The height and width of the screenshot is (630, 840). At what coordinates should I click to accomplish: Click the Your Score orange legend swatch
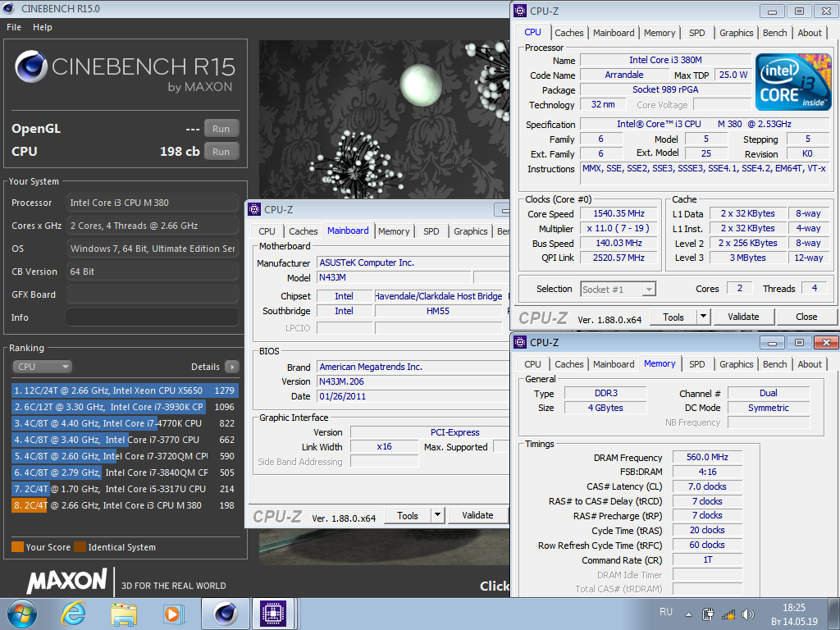pos(18,547)
